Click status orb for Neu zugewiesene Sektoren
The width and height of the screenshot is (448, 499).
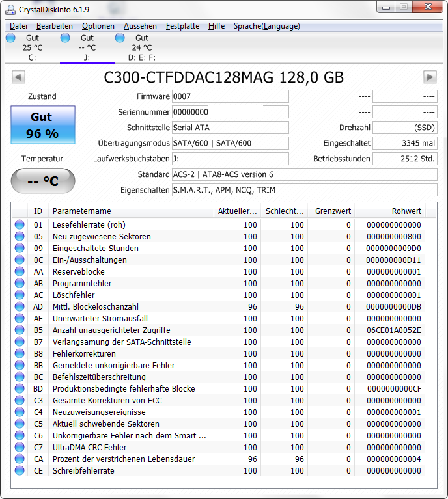[20, 236]
